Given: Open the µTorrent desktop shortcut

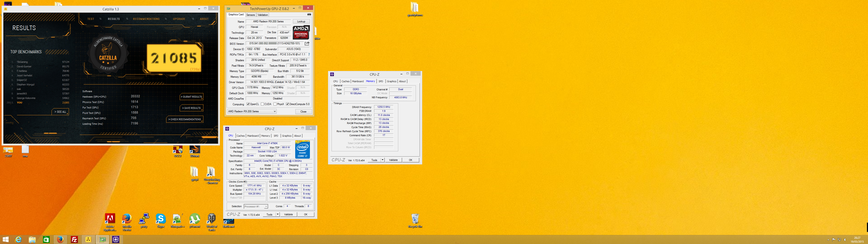Looking at the screenshot, I should click(194, 221).
